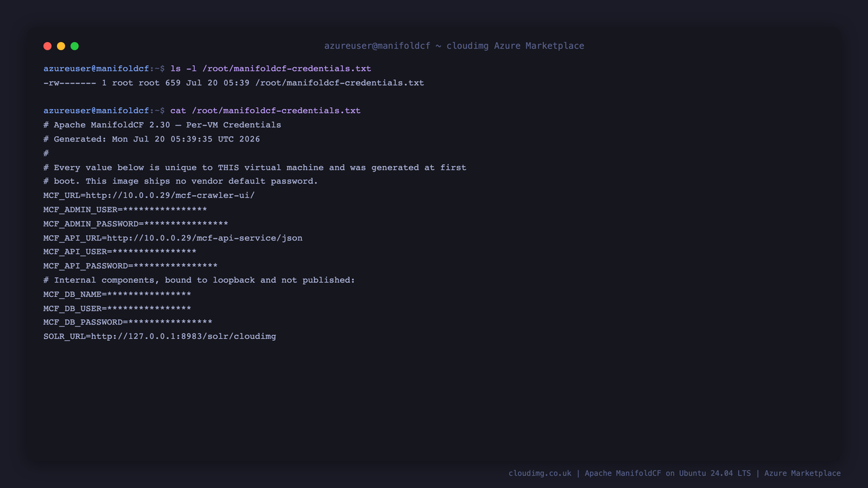The image size is (868, 488).
Task: Click the masked MCF_DB_NAME line
Action: coord(117,294)
